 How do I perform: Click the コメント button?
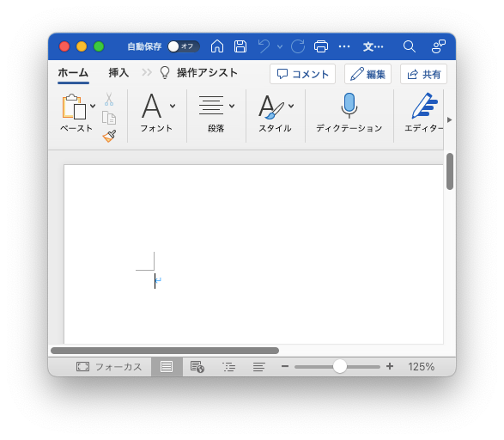pyautogui.click(x=302, y=74)
